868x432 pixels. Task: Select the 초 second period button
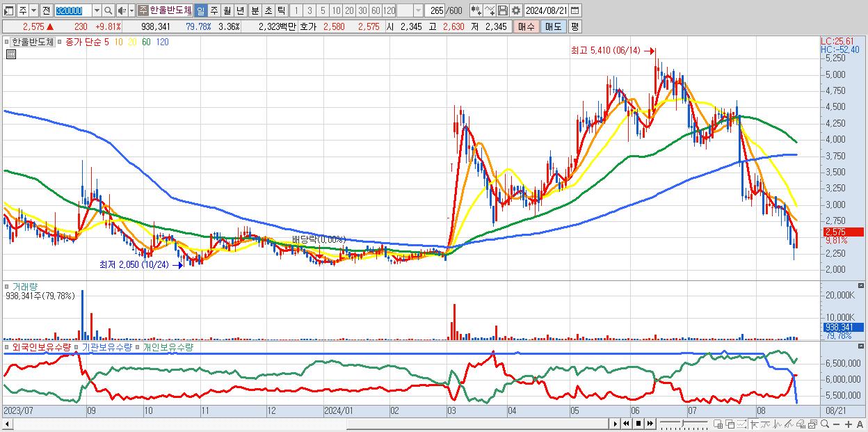click(268, 10)
